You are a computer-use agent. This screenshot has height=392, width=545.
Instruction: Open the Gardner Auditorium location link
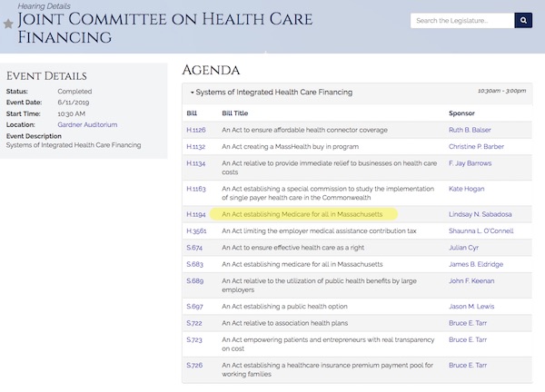tap(87, 124)
